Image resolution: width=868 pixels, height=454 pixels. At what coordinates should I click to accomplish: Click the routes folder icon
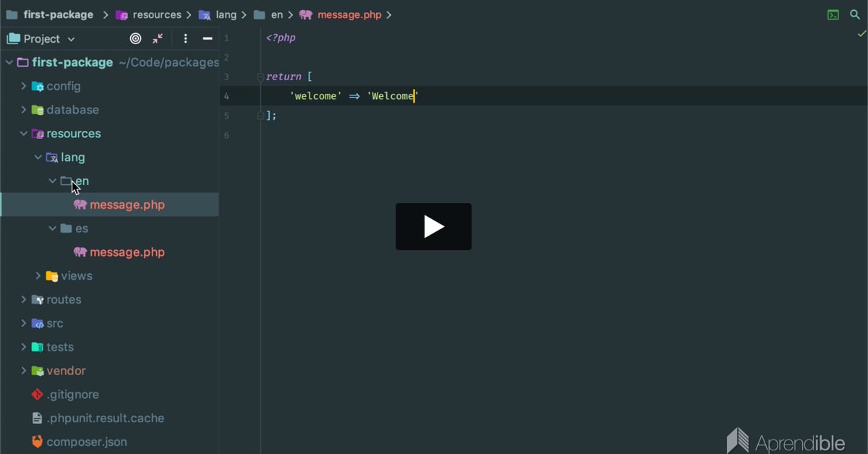click(38, 299)
